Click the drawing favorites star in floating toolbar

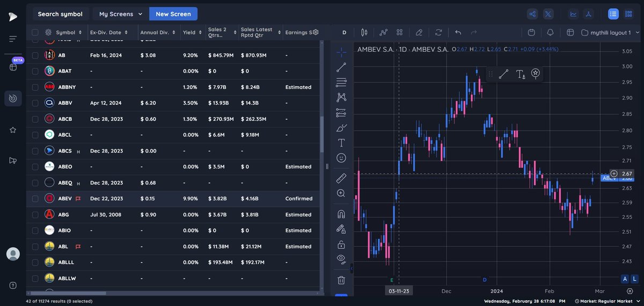point(535,74)
